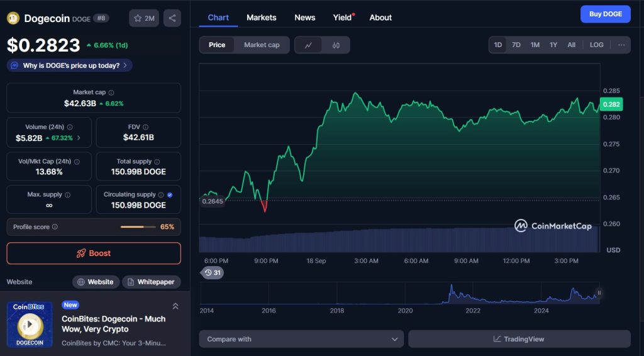Click the Buy DOGE button
This screenshot has width=644, height=356.
click(605, 14)
